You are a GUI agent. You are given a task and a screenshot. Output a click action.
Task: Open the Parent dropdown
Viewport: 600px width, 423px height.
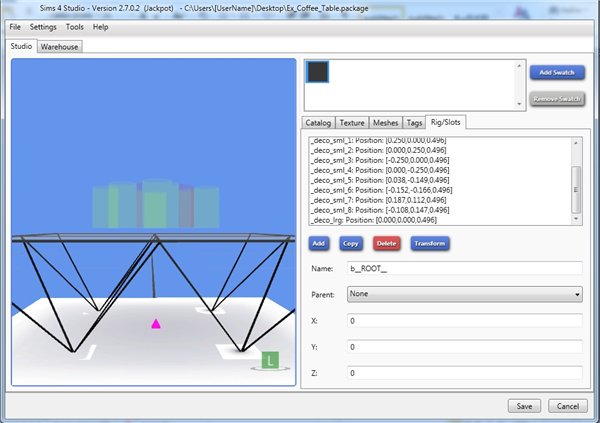pyautogui.click(x=465, y=294)
